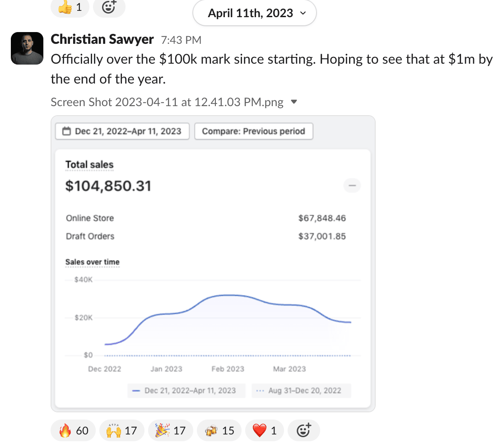
Task: Toggle the red heart reaction
Action: point(265,430)
